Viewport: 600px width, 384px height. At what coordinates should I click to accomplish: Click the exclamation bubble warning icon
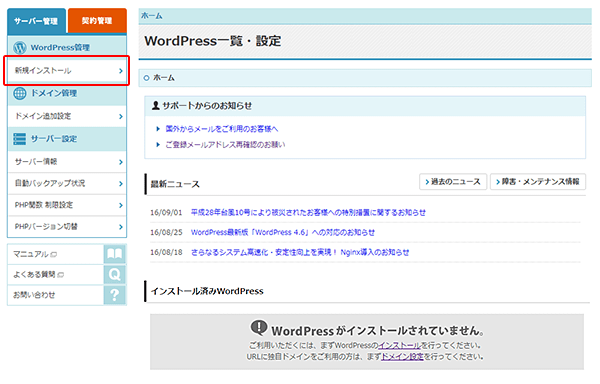point(259,328)
